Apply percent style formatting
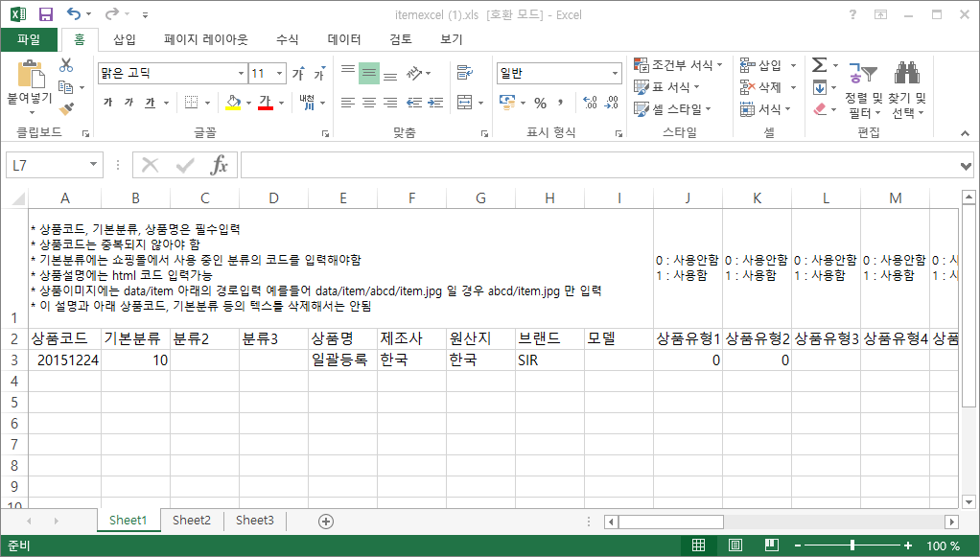980x557 pixels. tap(541, 103)
